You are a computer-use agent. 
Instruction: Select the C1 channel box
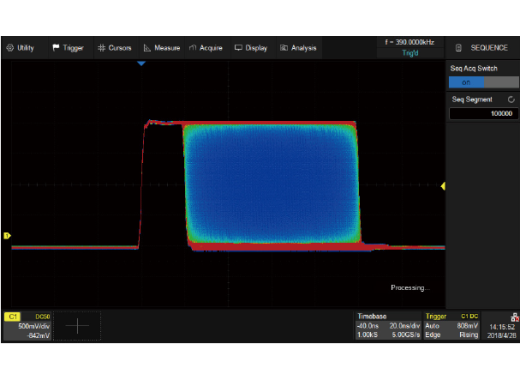pos(28,326)
